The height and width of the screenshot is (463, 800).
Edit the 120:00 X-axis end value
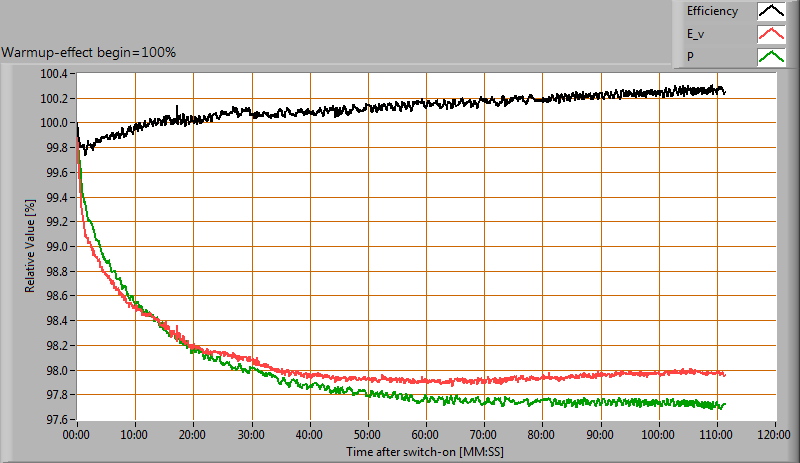774,436
